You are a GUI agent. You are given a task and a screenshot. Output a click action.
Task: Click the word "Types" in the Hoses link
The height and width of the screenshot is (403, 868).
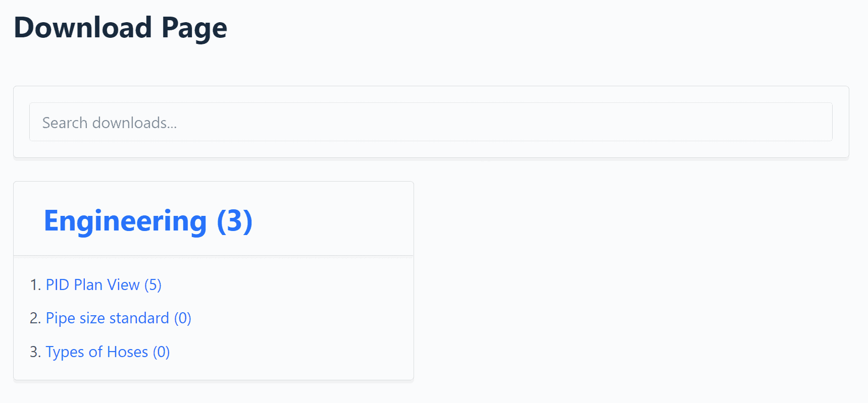tap(65, 352)
